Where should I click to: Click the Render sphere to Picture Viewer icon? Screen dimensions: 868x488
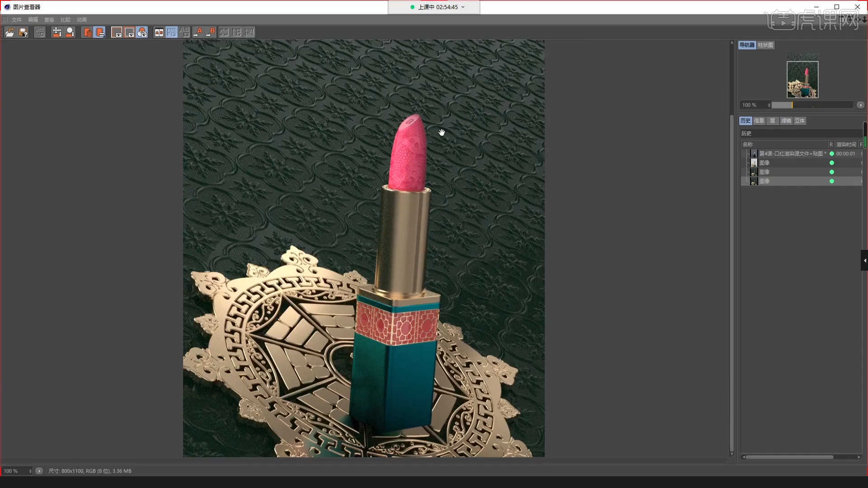click(70, 32)
